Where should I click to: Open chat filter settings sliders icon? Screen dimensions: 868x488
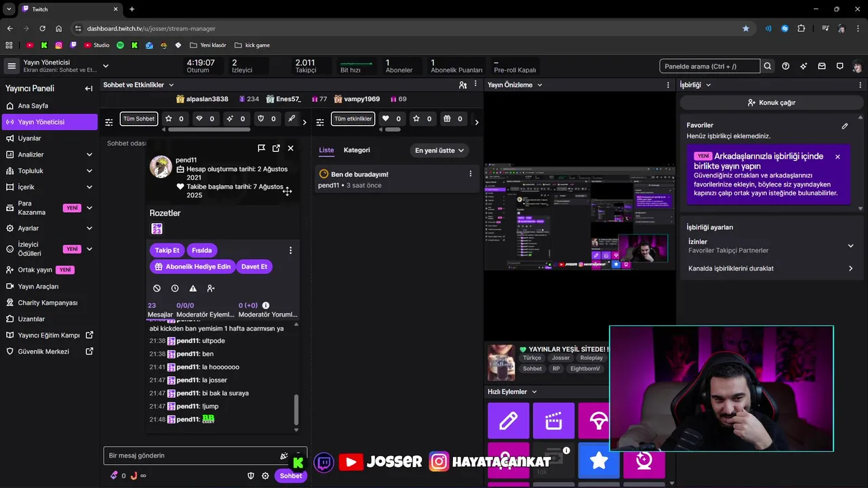pos(108,122)
